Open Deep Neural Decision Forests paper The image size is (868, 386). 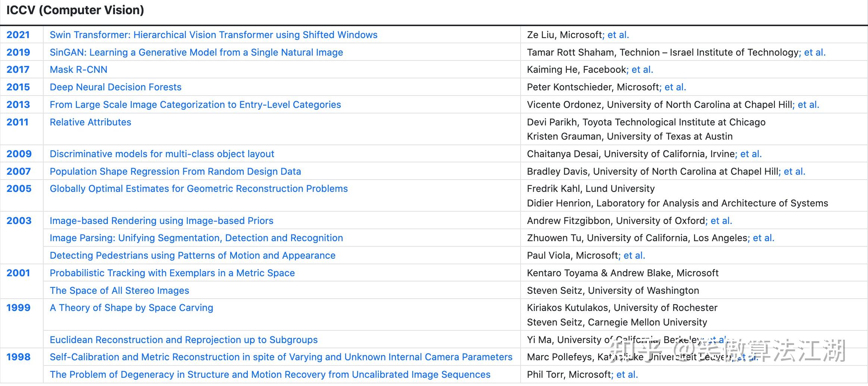pos(115,87)
